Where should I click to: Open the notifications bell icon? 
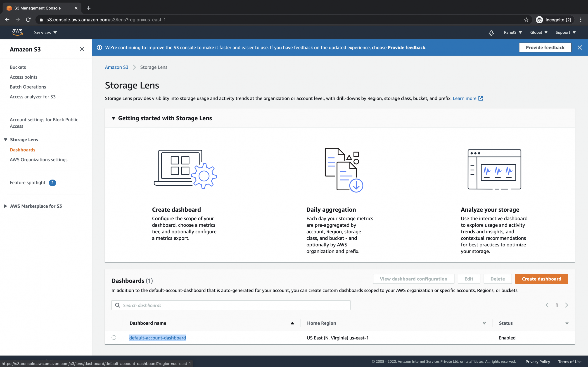click(x=491, y=32)
